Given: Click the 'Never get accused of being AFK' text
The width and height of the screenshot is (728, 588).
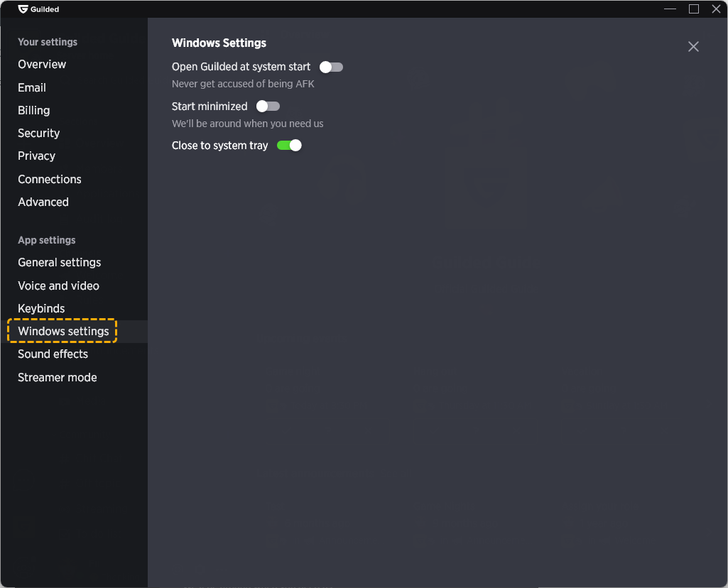Looking at the screenshot, I should click(243, 84).
